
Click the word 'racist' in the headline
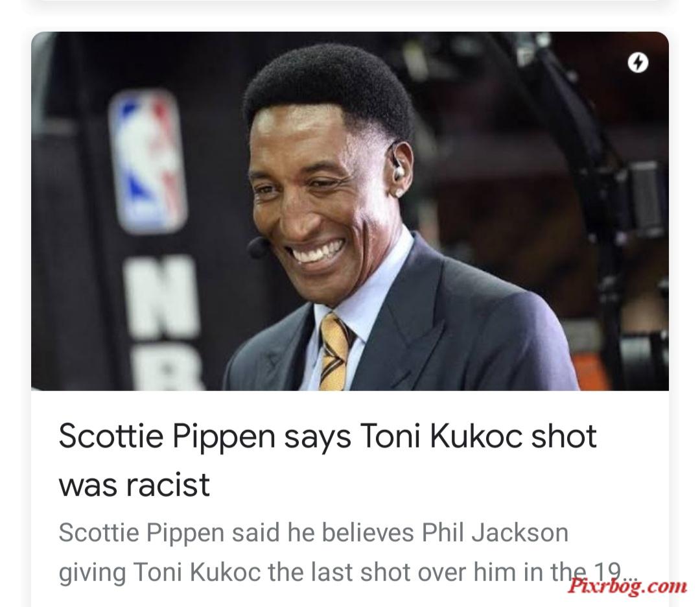click(168, 484)
